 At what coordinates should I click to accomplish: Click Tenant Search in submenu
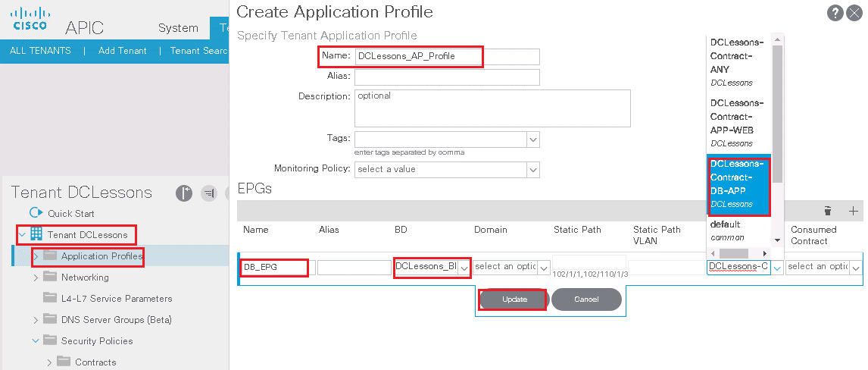199,50
